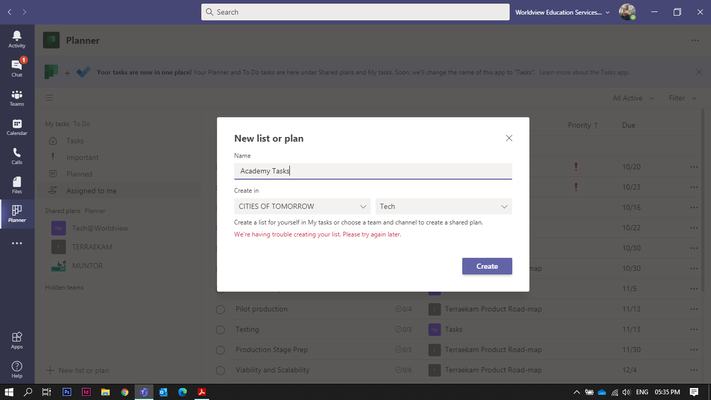Select Planner app in sidebar
This screenshot has width=711, height=400.
point(17,214)
